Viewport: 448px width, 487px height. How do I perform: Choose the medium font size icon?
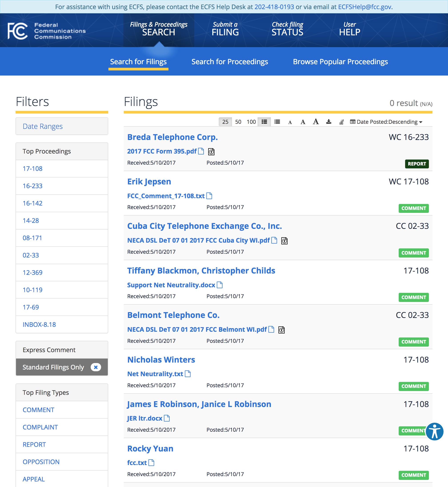point(303,122)
